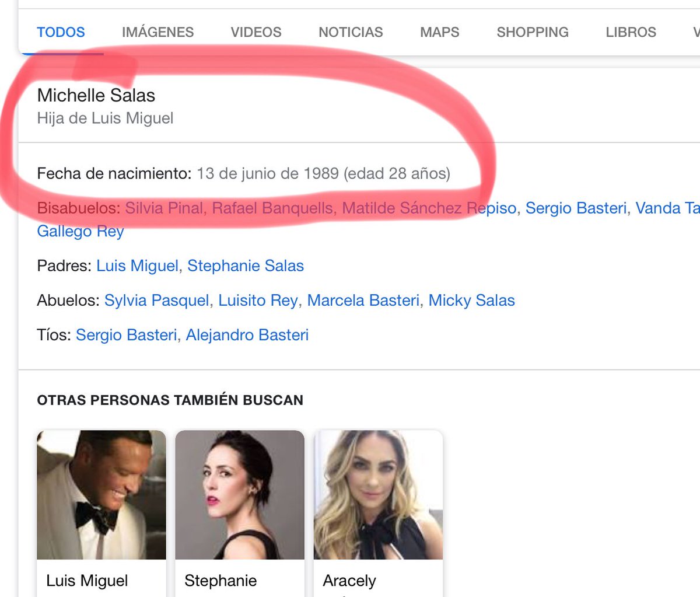Select the 'Luis Miguel' card caption

(x=87, y=581)
